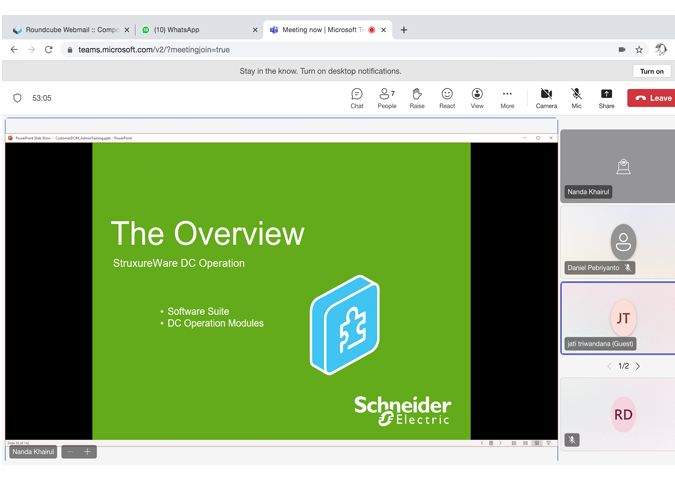Viewport: 675px width, 482px height.
Task: Open the View layout options
Action: click(x=477, y=97)
